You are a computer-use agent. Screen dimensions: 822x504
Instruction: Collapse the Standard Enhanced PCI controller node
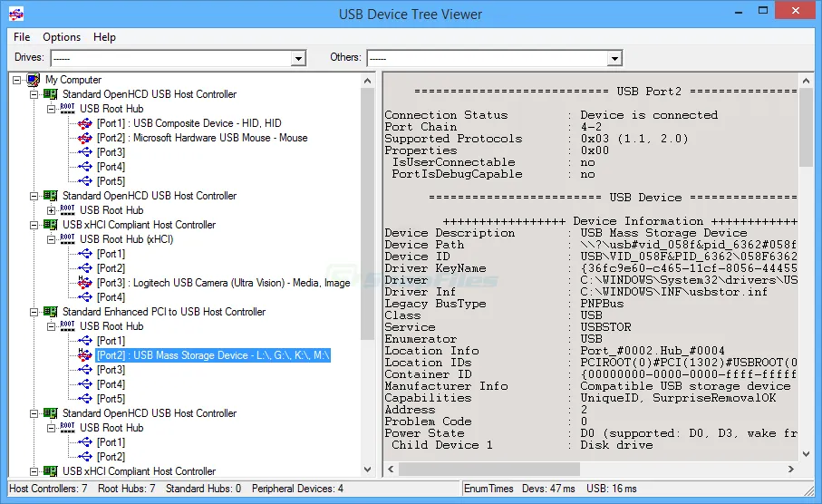[x=34, y=312]
